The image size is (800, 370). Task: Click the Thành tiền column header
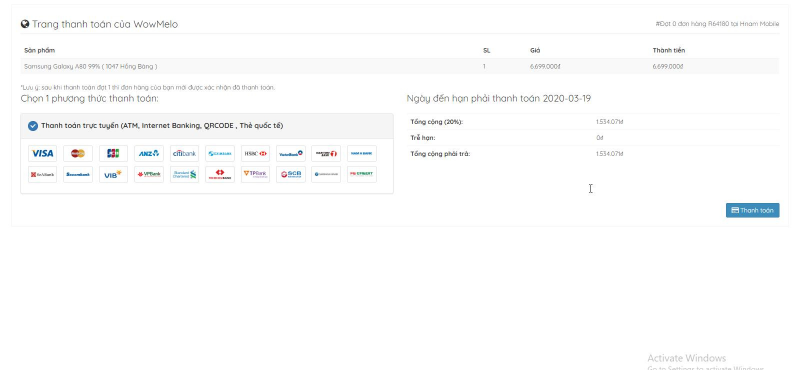click(669, 50)
